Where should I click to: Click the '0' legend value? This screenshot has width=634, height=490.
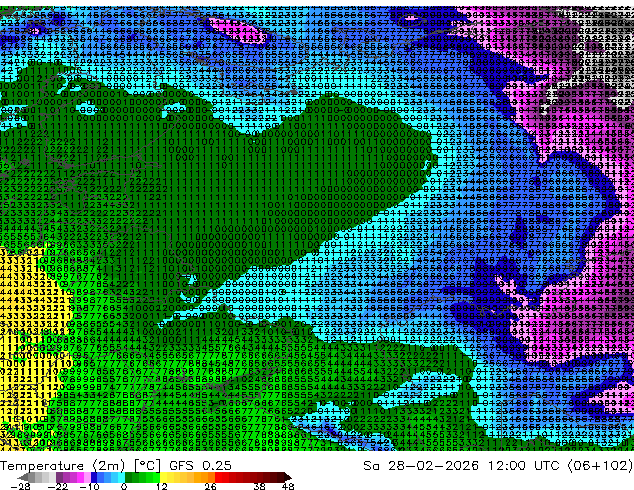[x=124, y=486]
